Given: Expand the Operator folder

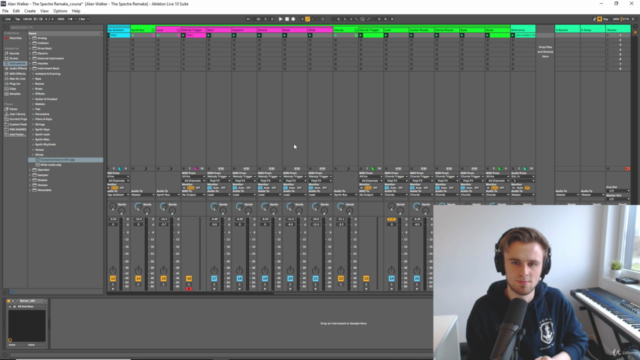Looking at the screenshot, I should (x=30, y=170).
